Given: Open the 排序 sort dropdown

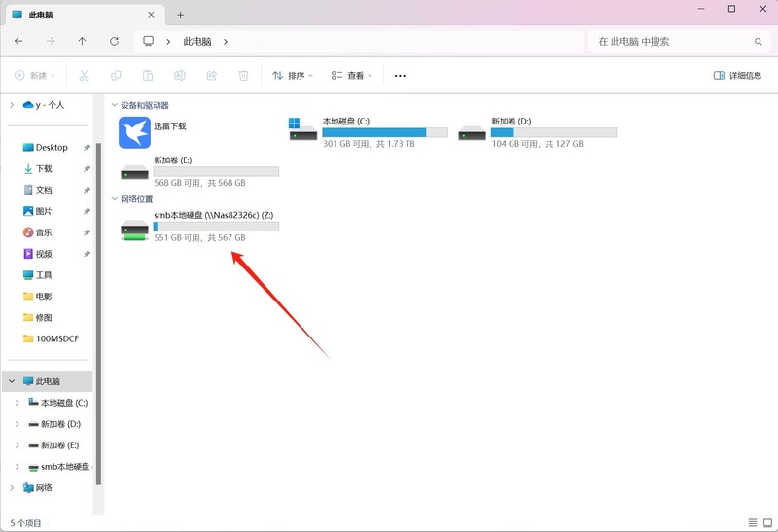Looking at the screenshot, I should [293, 76].
